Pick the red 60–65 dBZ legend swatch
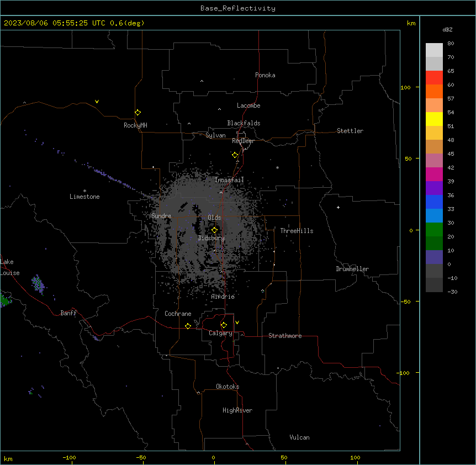 click(x=434, y=78)
